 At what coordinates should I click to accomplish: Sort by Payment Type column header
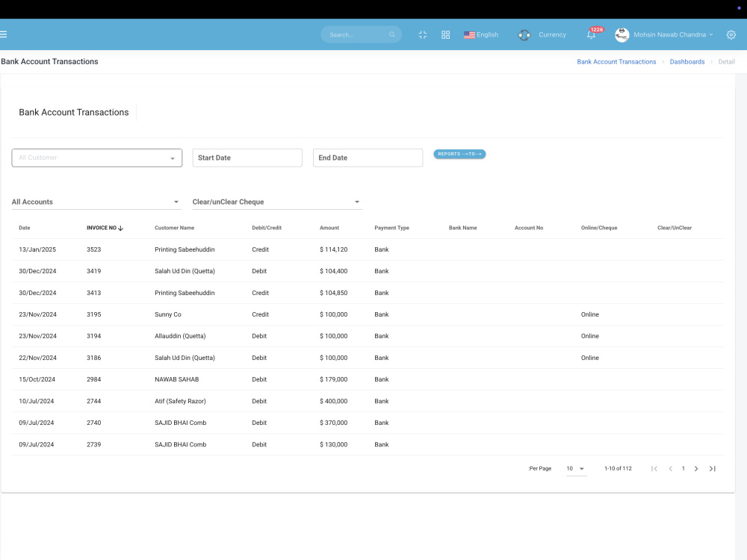click(391, 228)
